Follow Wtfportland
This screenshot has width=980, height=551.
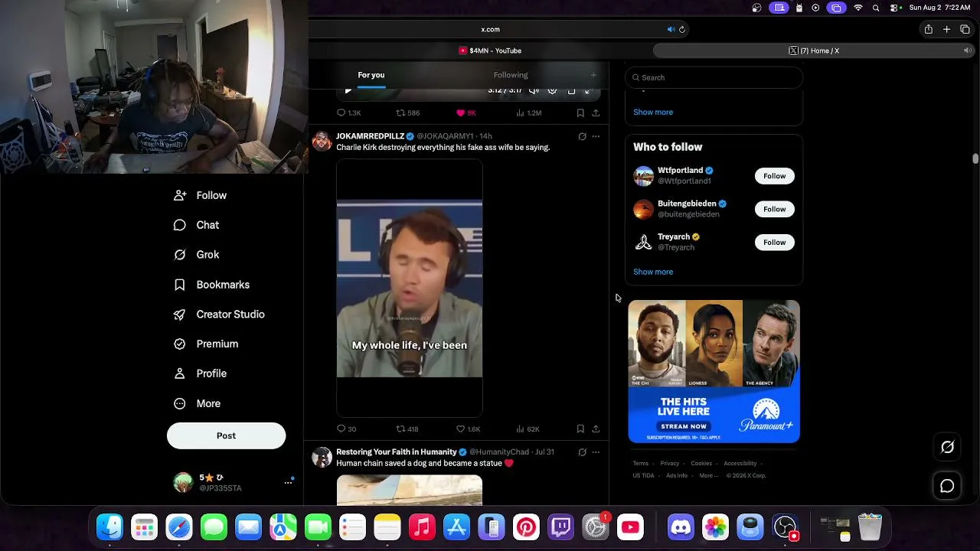[x=774, y=176]
